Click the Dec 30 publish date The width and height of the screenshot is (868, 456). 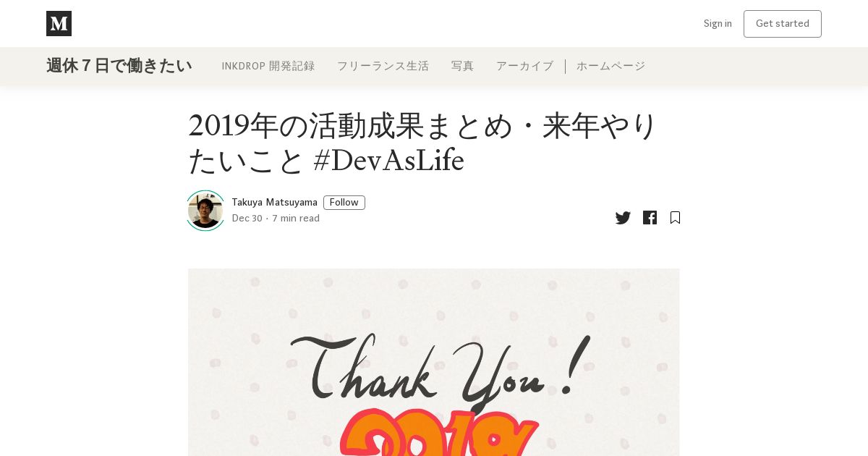pyautogui.click(x=247, y=219)
